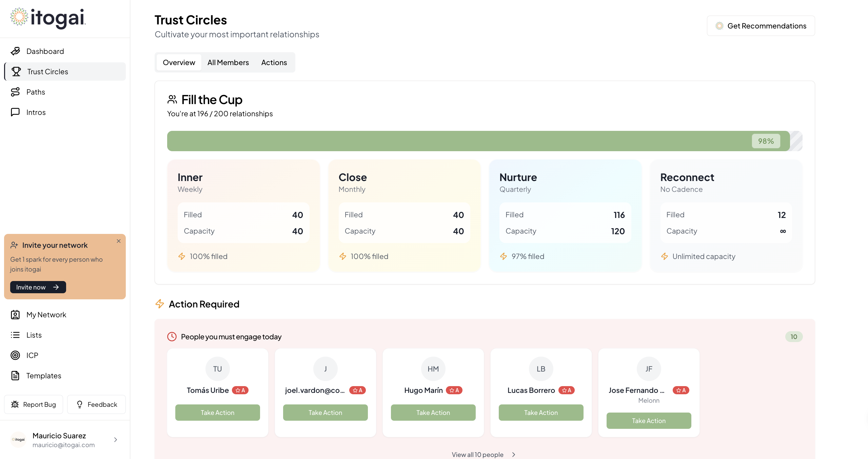Click the Dashboard handshake icon
The height and width of the screenshot is (459, 868).
click(x=16, y=51)
